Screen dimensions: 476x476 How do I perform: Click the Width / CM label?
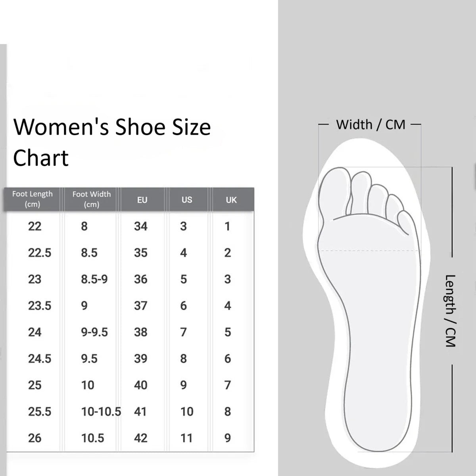[370, 125]
